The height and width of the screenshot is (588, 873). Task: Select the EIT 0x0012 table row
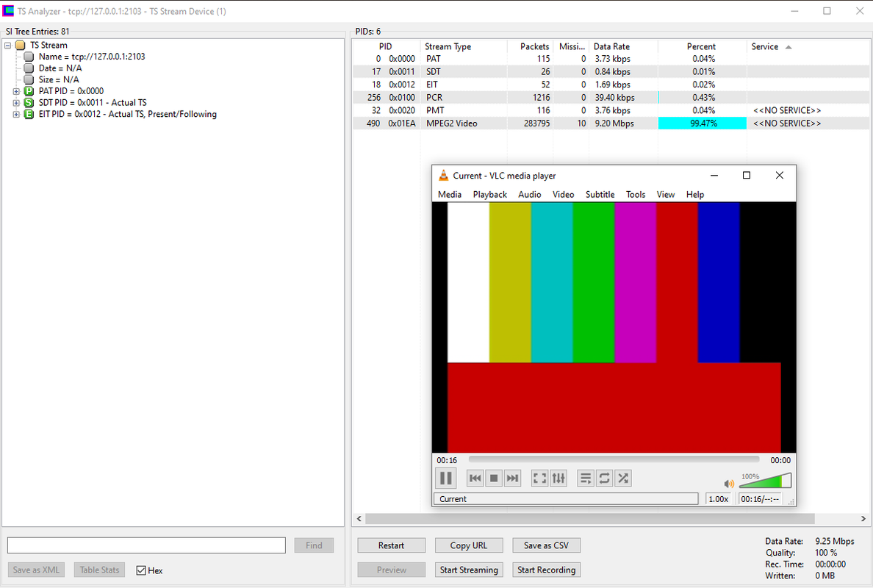tap(610, 85)
